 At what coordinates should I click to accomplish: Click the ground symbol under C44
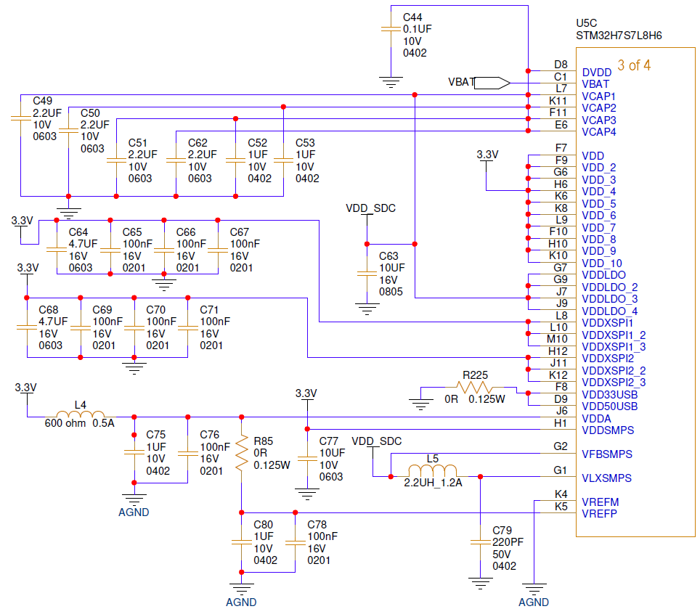[x=391, y=82]
